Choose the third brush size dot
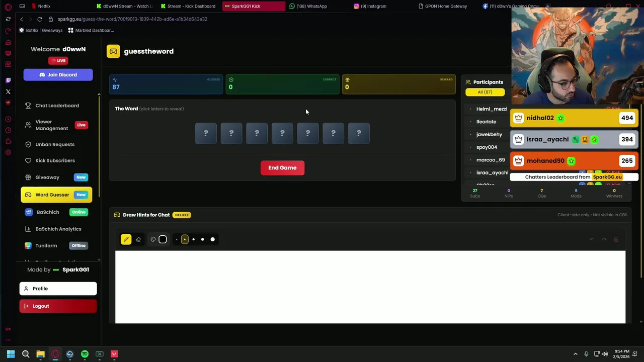644x362 pixels. tap(193, 239)
